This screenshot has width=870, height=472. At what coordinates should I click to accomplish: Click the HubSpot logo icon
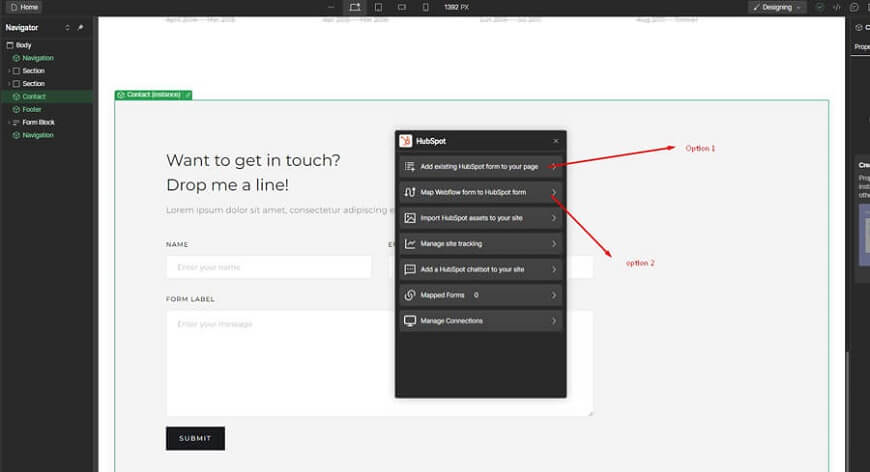point(406,141)
